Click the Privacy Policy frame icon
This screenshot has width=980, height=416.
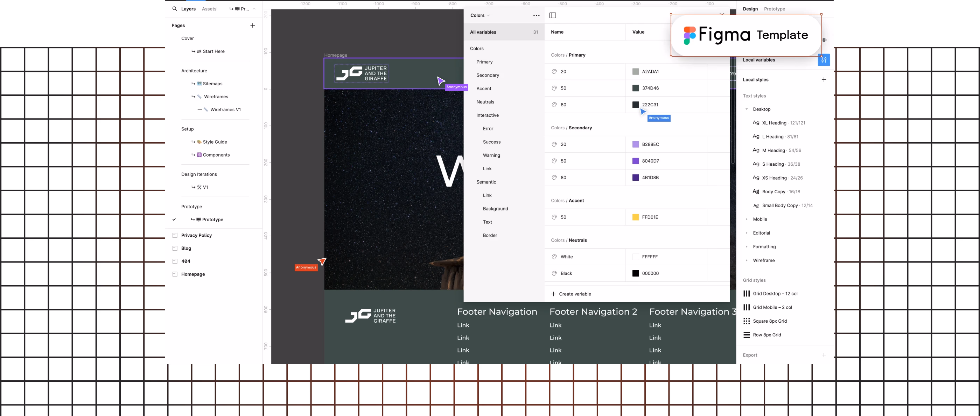coord(175,235)
